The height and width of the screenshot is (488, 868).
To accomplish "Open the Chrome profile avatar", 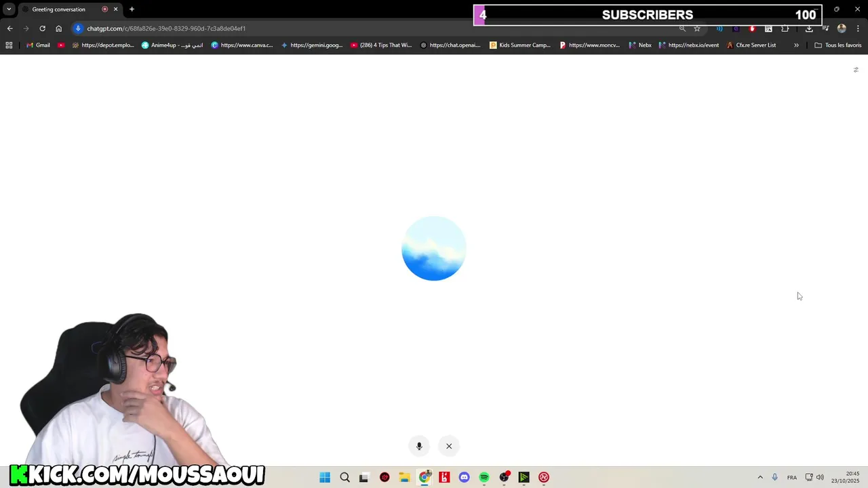I will click(842, 28).
